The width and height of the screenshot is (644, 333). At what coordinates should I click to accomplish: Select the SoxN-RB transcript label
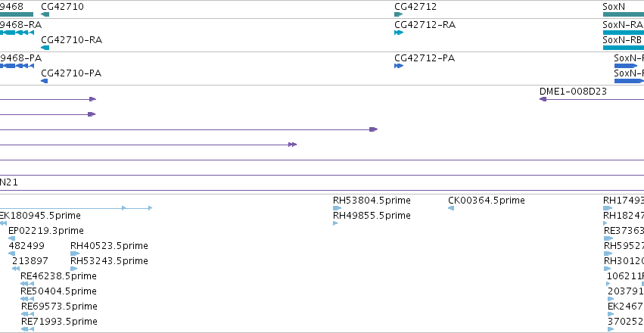click(x=623, y=40)
